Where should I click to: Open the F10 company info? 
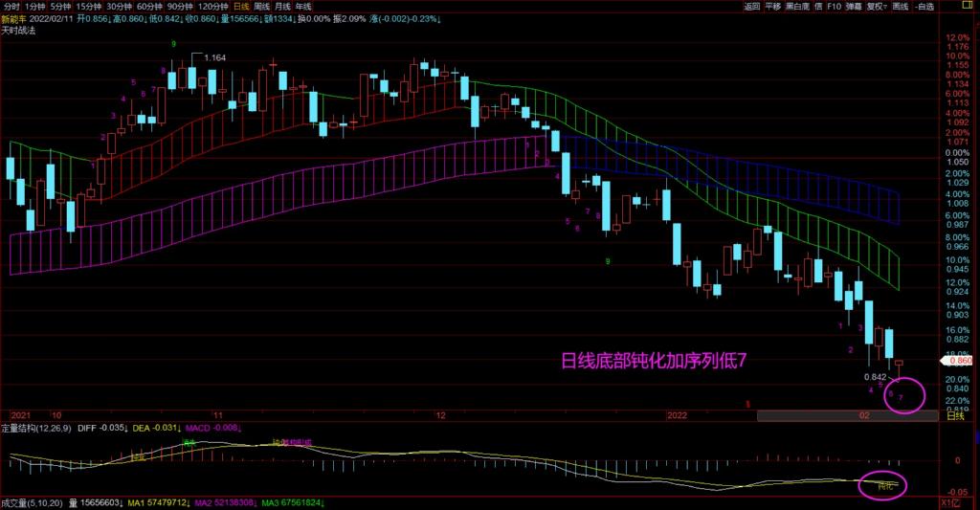[834, 7]
